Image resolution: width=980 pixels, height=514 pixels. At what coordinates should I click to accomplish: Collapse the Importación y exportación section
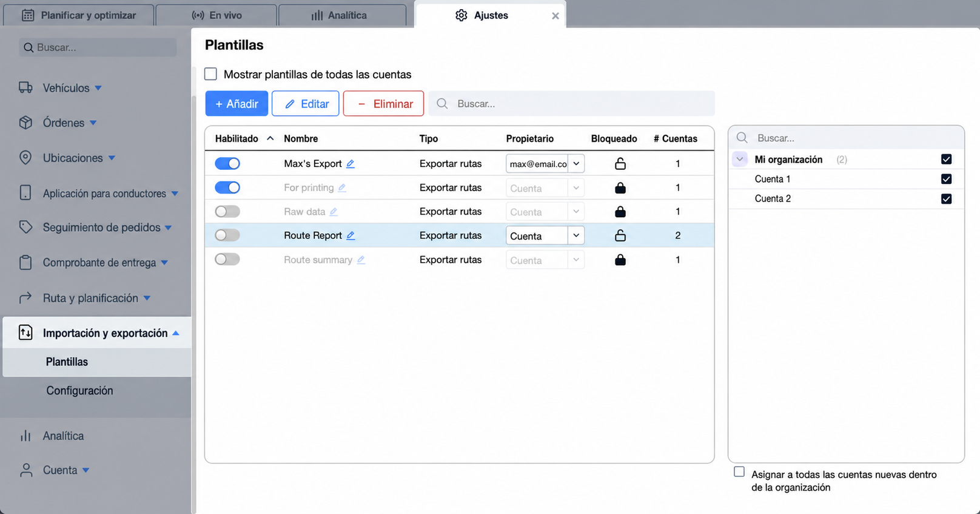click(x=176, y=333)
